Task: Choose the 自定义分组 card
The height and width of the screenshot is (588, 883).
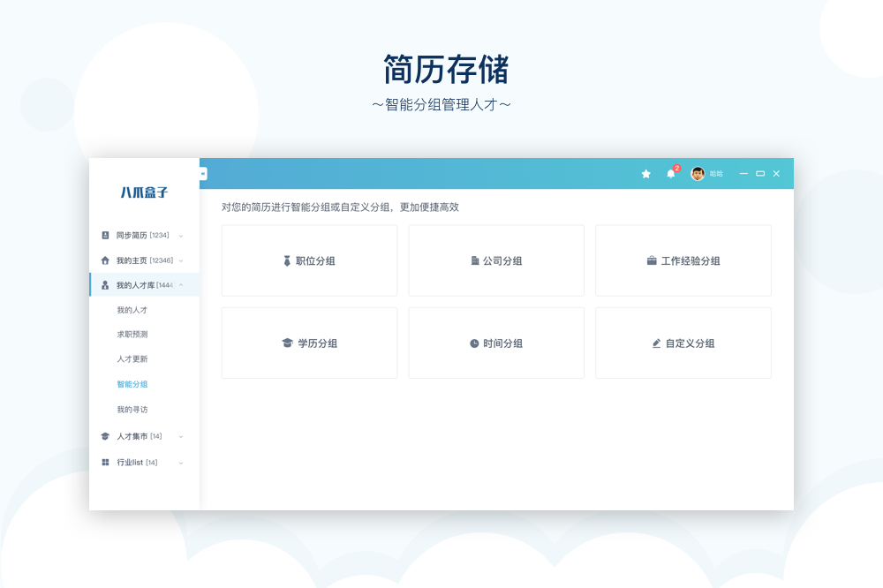Action: click(x=683, y=343)
